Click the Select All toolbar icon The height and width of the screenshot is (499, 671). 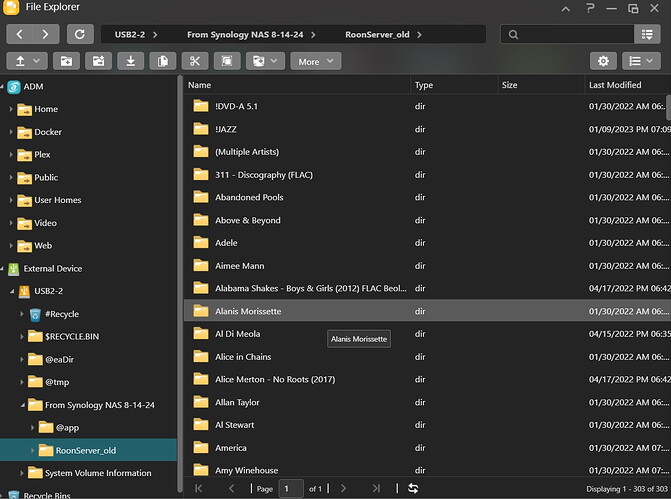pos(227,61)
